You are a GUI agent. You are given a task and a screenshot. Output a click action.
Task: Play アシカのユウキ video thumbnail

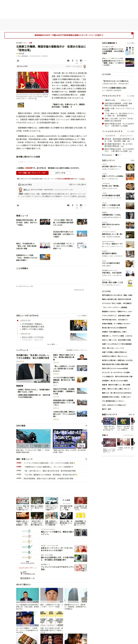tap(33, 439)
